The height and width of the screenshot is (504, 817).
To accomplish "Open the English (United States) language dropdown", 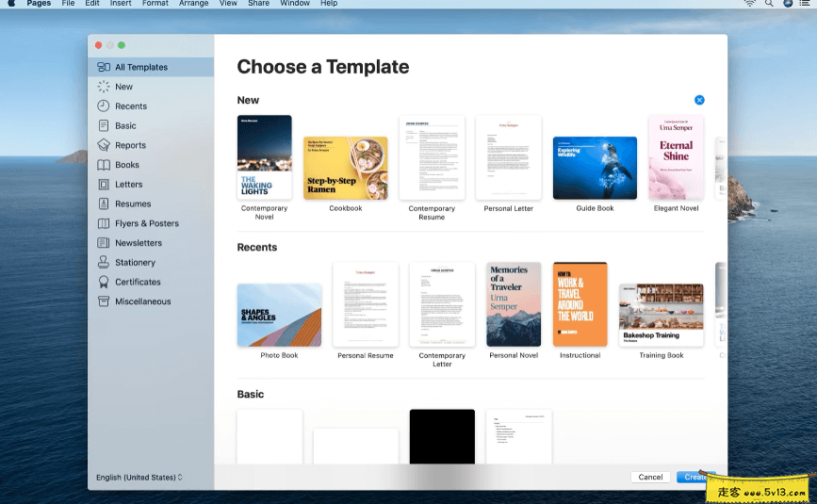I will click(139, 478).
